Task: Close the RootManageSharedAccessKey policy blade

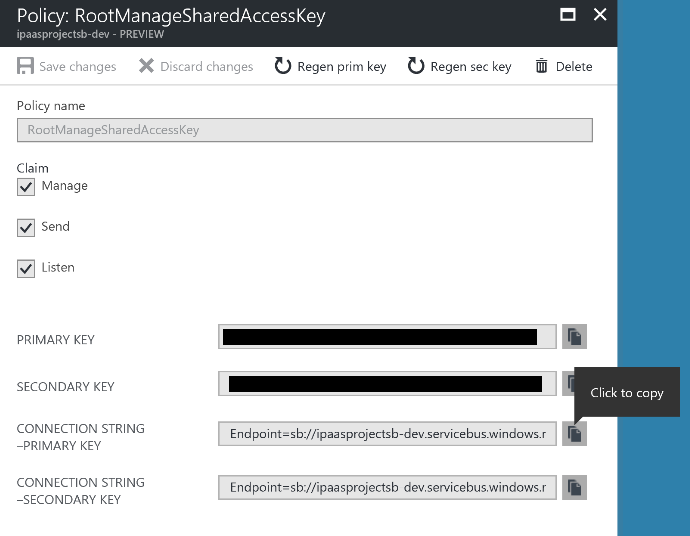Action: click(x=600, y=15)
